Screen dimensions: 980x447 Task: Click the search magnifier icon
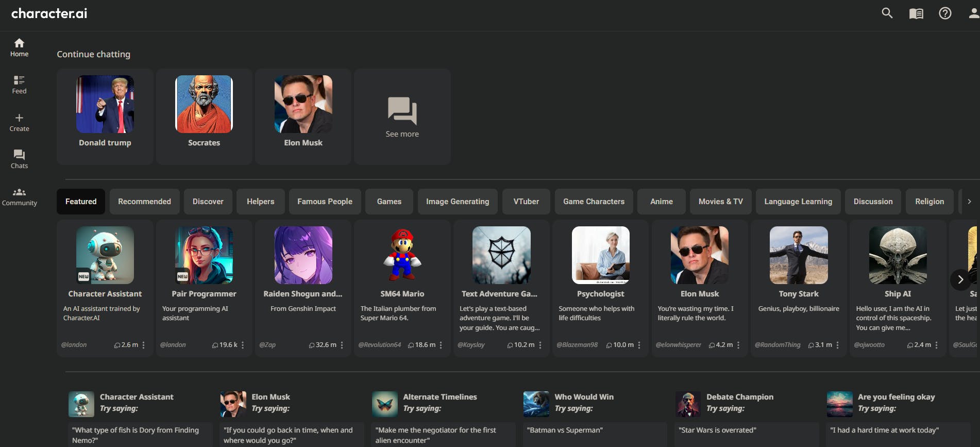point(887,13)
